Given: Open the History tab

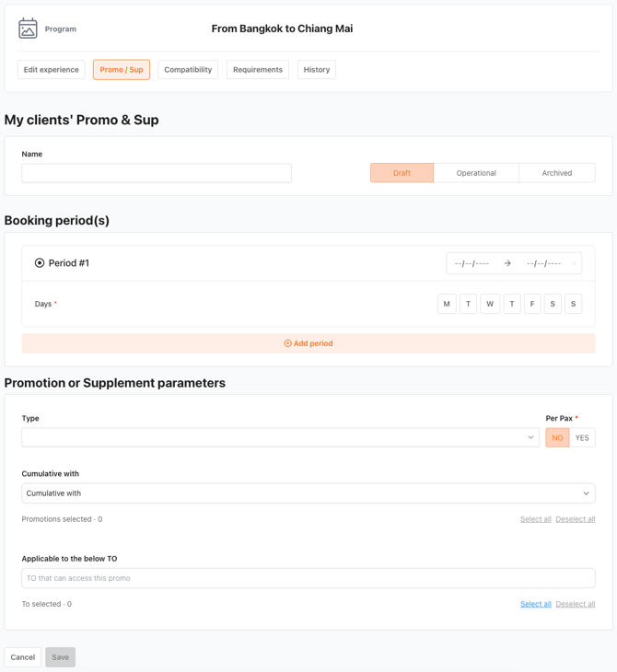Looking at the screenshot, I should [317, 69].
